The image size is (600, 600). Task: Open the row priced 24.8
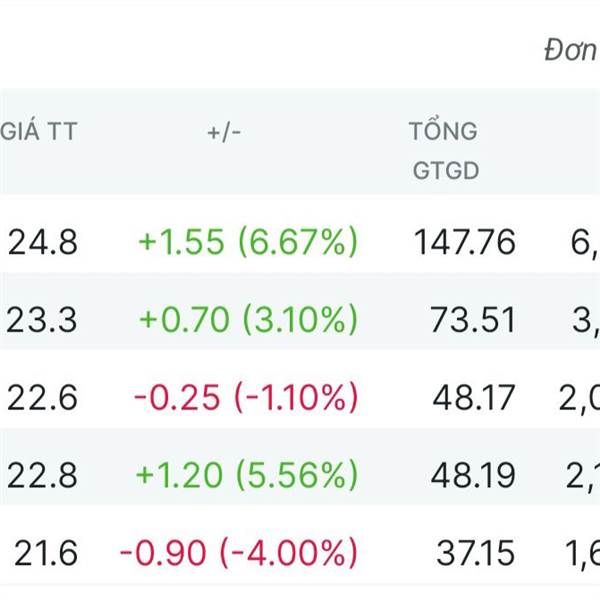(x=300, y=241)
